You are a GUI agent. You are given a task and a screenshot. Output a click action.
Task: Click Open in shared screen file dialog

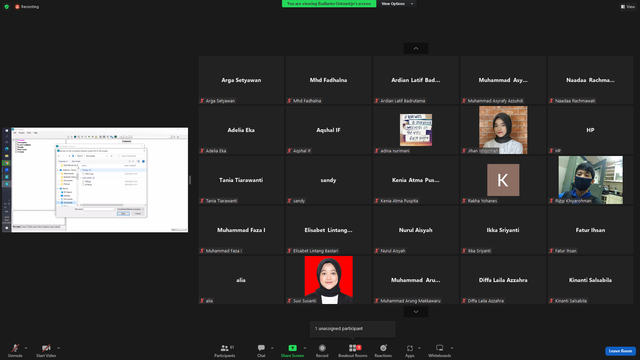click(x=124, y=213)
